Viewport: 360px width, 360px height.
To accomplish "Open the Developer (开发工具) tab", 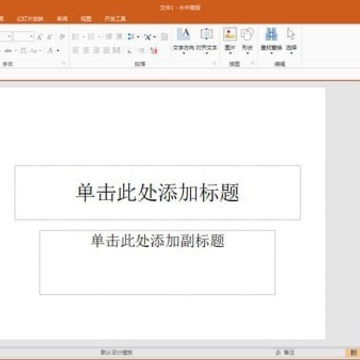I will point(115,19).
